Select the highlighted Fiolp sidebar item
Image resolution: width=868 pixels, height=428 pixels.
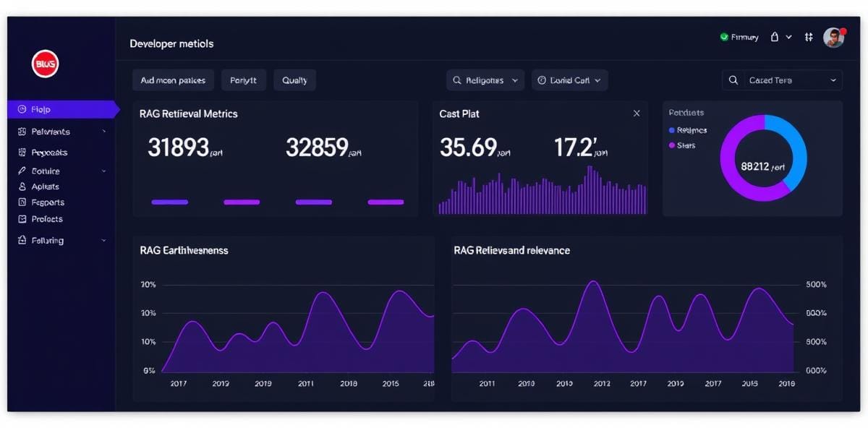point(63,109)
